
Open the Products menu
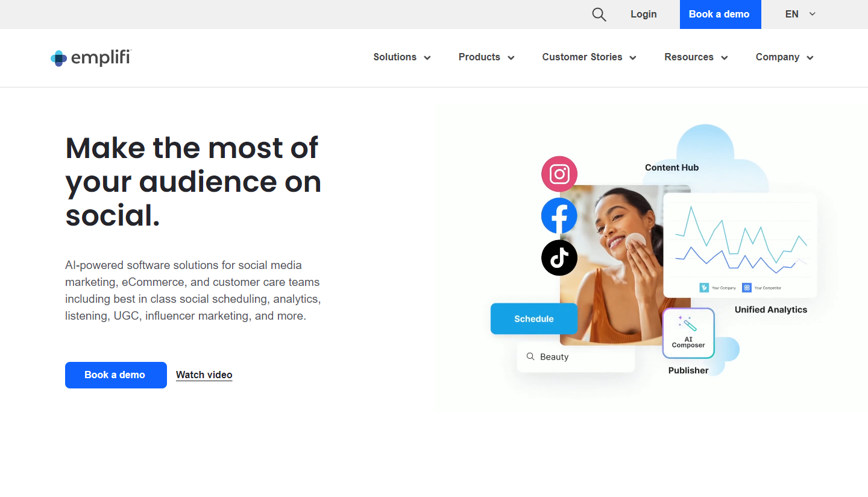[486, 57]
